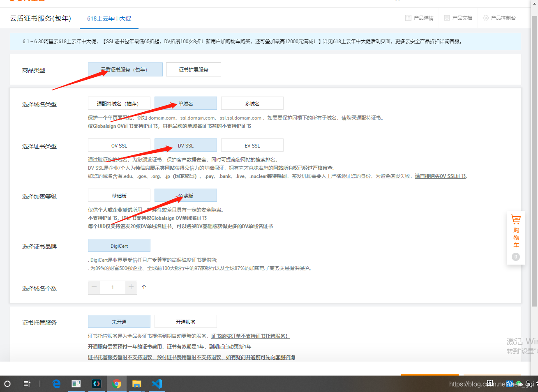Select 开通服务 hosting service option
This screenshot has height=392, width=538.
click(x=186, y=322)
